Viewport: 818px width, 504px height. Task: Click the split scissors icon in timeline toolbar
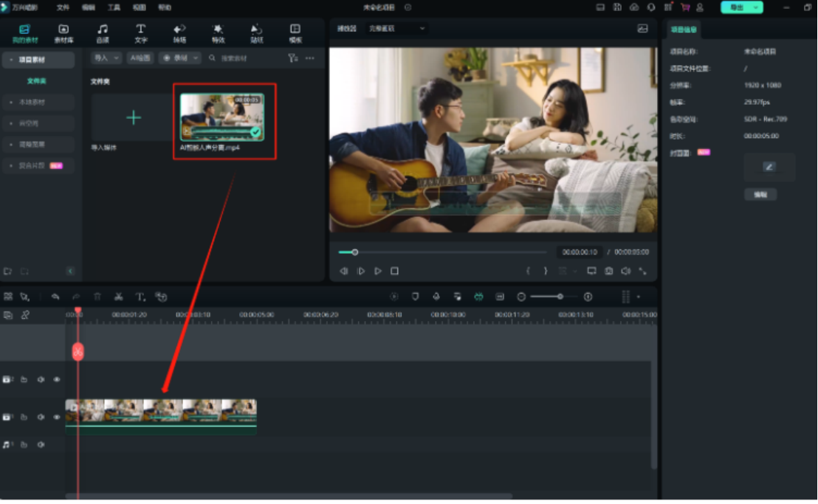(118, 297)
